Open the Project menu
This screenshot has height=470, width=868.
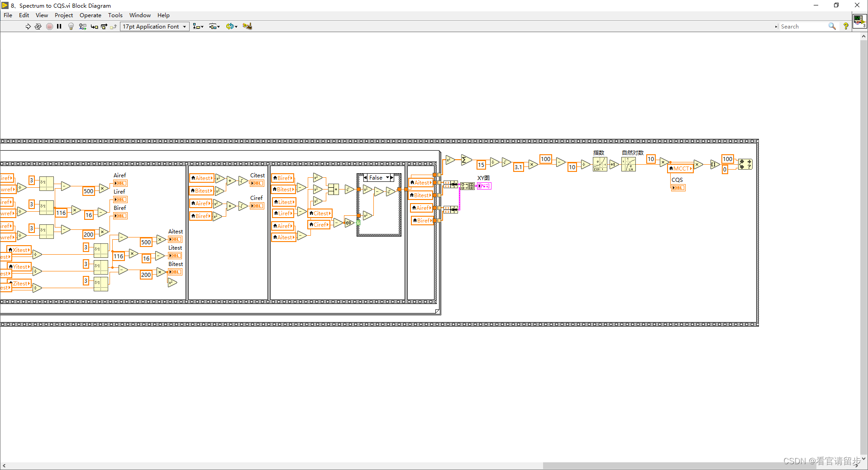(x=64, y=15)
